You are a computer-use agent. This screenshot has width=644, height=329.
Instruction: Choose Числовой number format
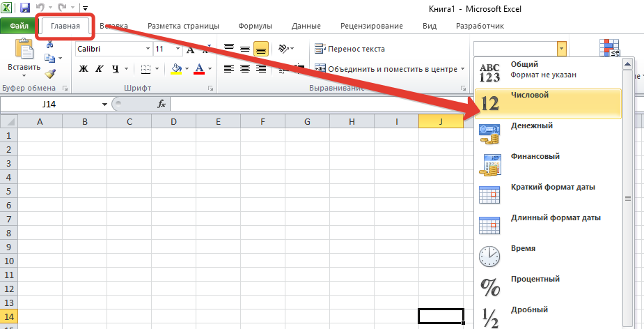click(548, 104)
